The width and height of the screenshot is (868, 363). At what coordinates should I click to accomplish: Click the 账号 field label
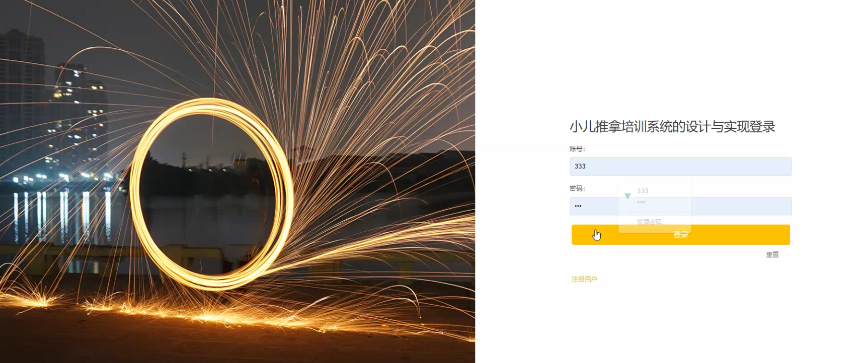577,149
